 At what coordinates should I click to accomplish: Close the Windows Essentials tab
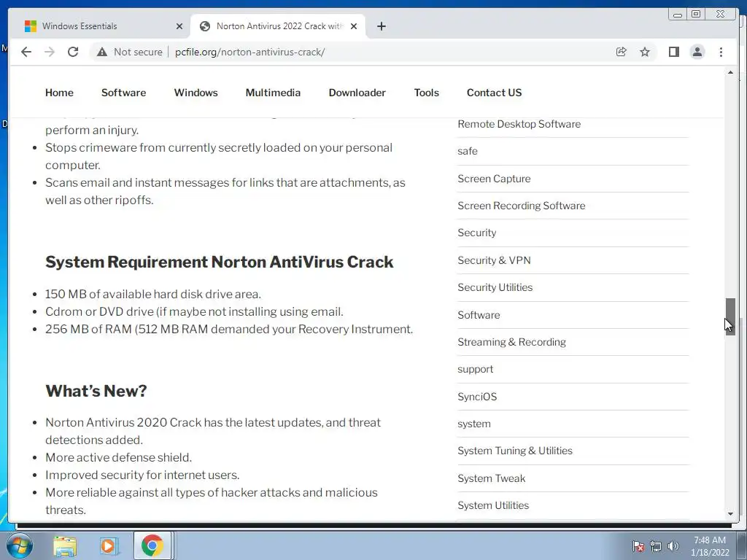[x=179, y=26]
